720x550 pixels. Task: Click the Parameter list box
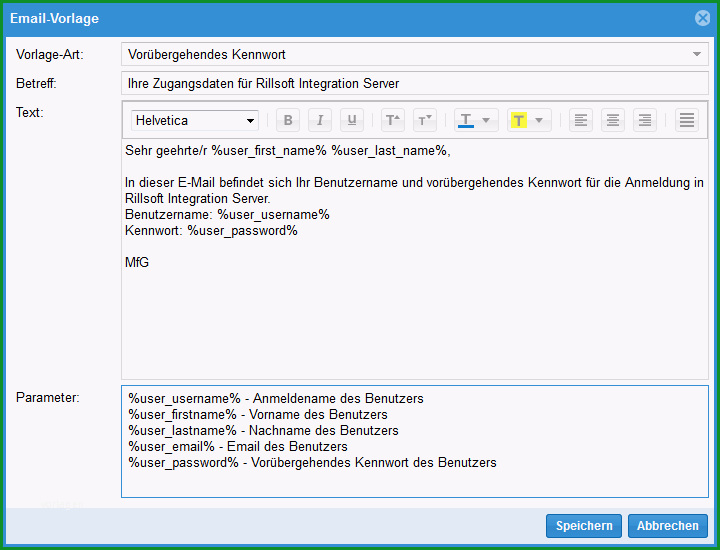415,441
